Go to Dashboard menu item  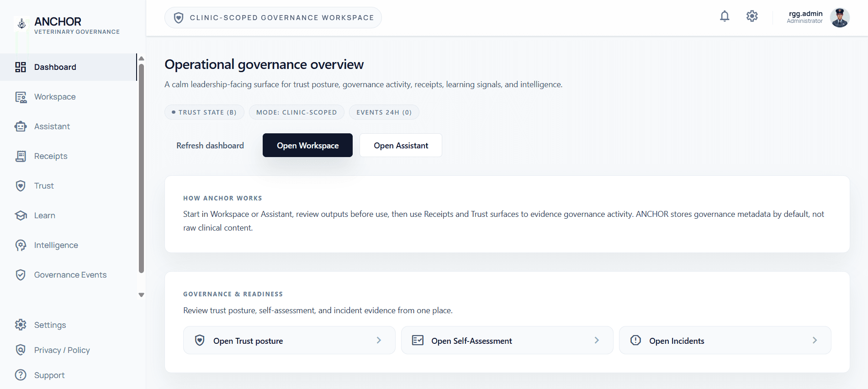pos(69,67)
